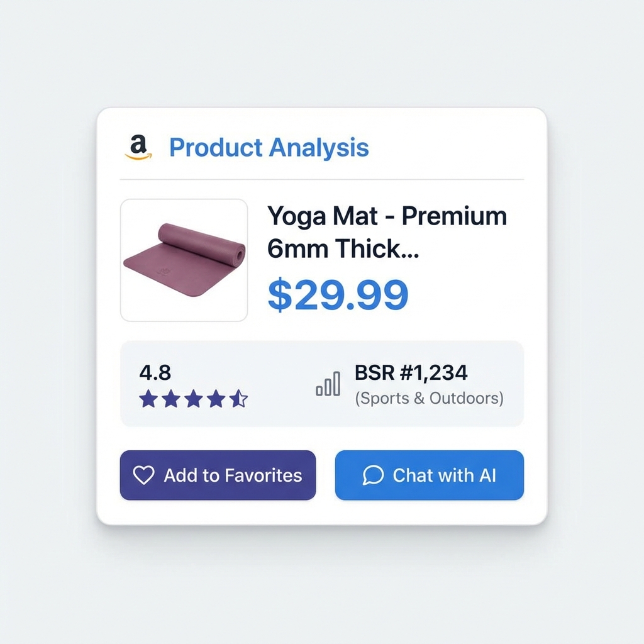The image size is (644, 644).
Task: Click the price $29.99
Action: click(337, 294)
